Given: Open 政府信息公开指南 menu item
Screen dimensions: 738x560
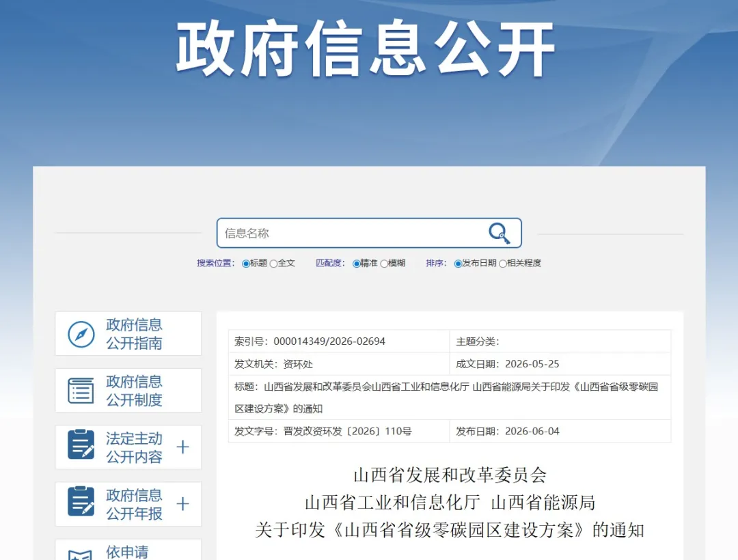Looking at the screenshot, I should point(128,334).
